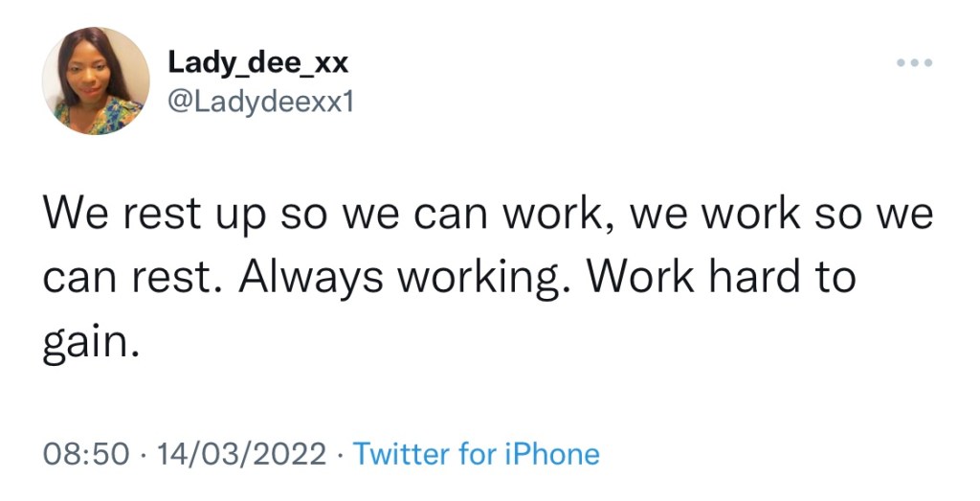The width and height of the screenshot is (980, 501).
Task: Click the word "gain." on the last line
Action: 92,342
